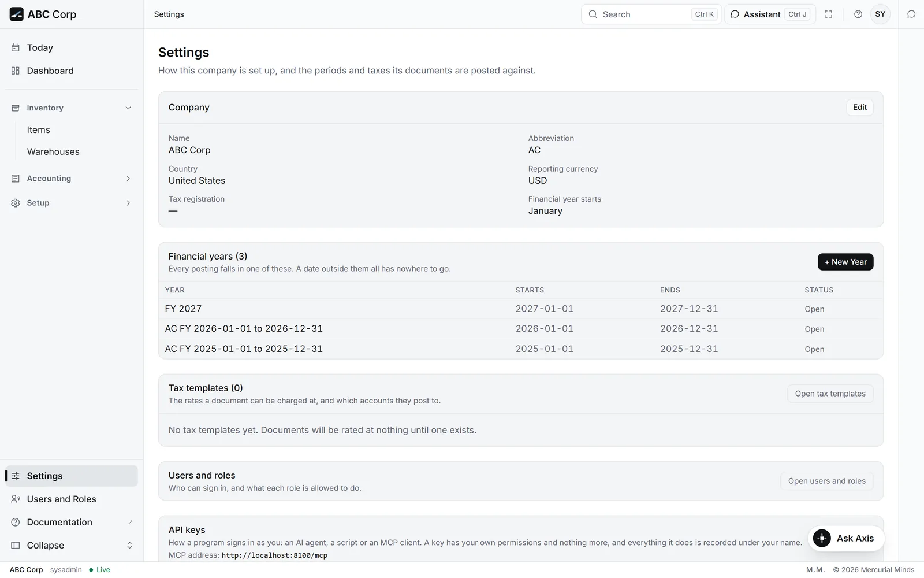This screenshot has height=578, width=924.
Task: Expand the Setup section chevron
Action: (128, 203)
